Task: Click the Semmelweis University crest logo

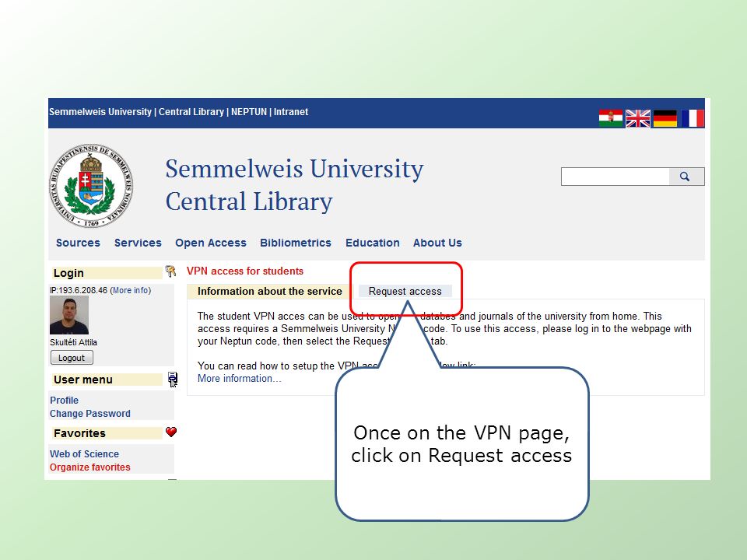Action: coord(91,185)
